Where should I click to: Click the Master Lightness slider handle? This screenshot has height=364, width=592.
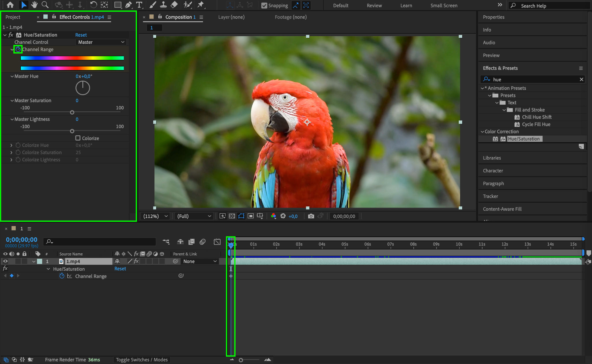coord(72,131)
